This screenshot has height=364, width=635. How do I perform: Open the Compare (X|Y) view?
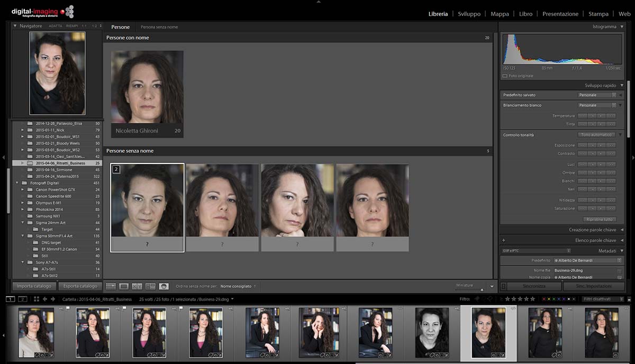coord(137,286)
